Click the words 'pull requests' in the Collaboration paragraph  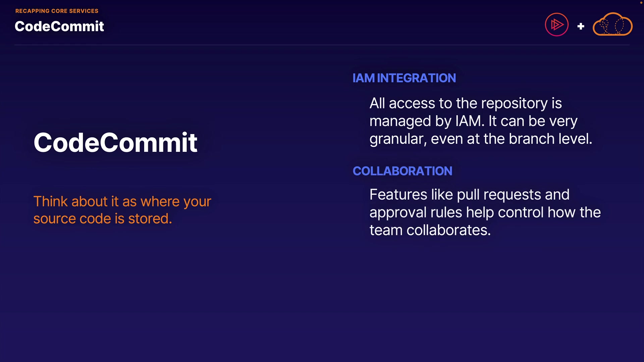(499, 195)
